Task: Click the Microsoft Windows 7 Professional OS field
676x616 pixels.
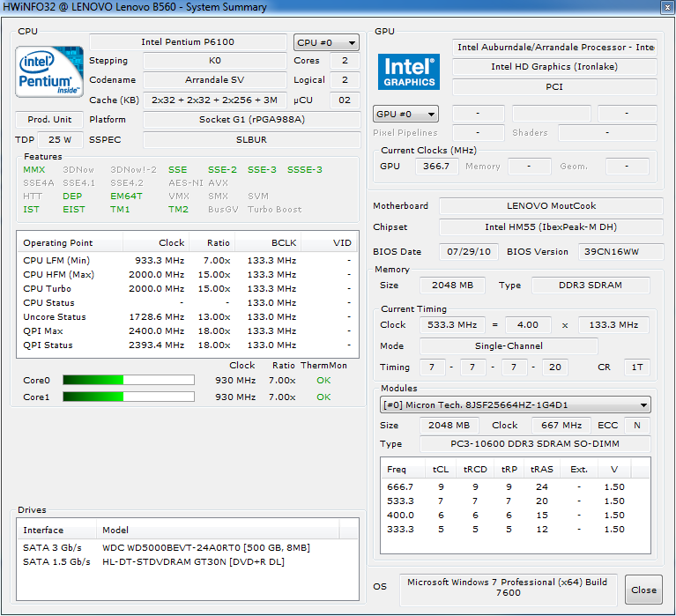Action: (x=508, y=590)
